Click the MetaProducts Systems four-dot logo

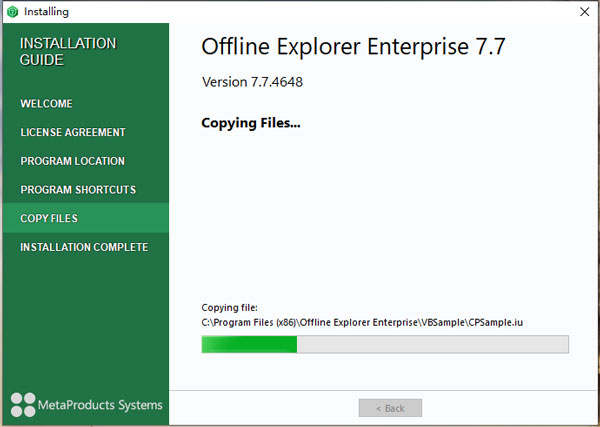tap(23, 404)
